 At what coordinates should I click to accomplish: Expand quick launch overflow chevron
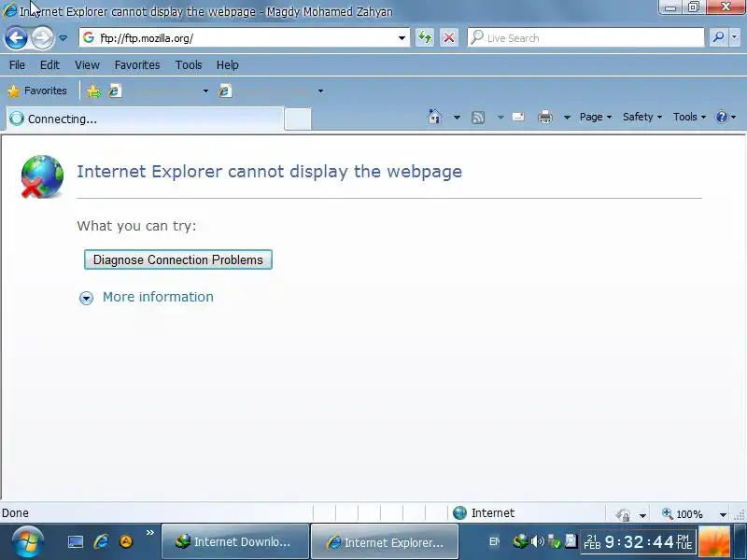pyautogui.click(x=150, y=532)
